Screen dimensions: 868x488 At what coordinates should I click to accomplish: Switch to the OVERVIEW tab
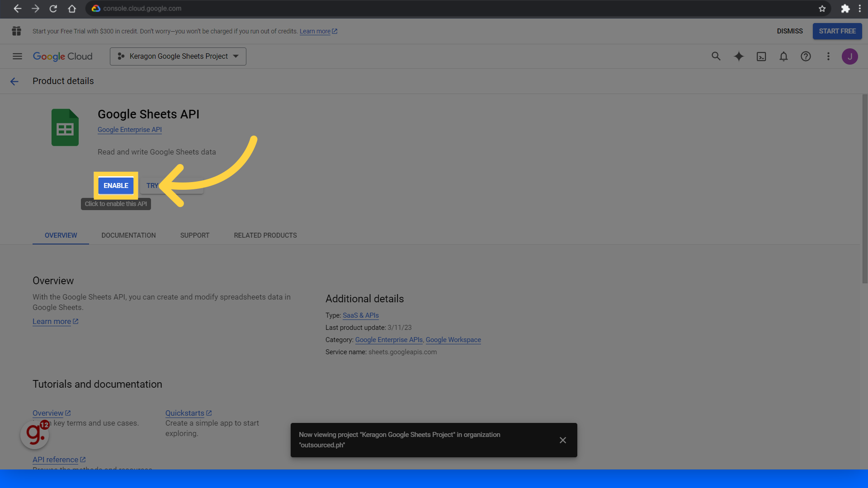click(x=61, y=235)
